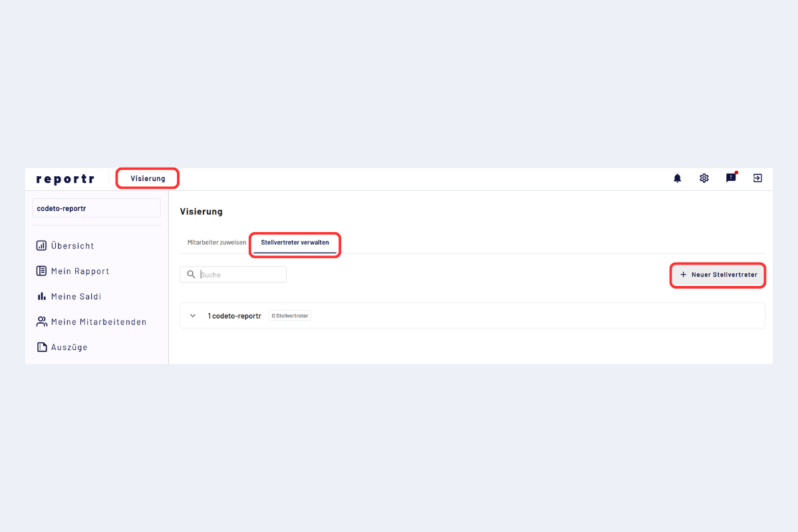Image resolution: width=798 pixels, height=532 pixels.
Task: Expand the 1 codeto-reportr row chevron
Action: click(x=193, y=316)
